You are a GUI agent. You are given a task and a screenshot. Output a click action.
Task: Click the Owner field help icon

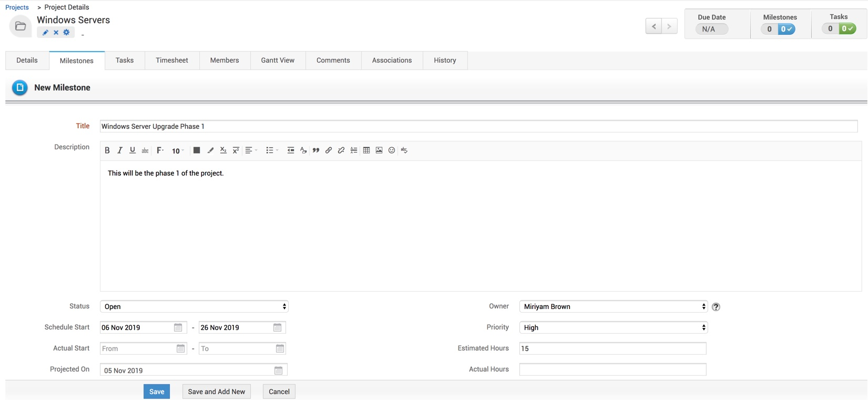click(x=716, y=307)
